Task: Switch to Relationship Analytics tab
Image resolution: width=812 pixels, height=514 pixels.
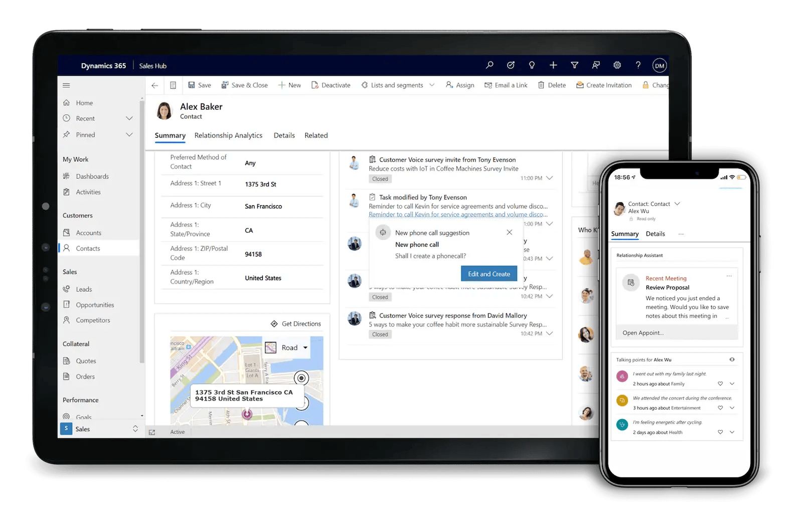Action: click(228, 136)
